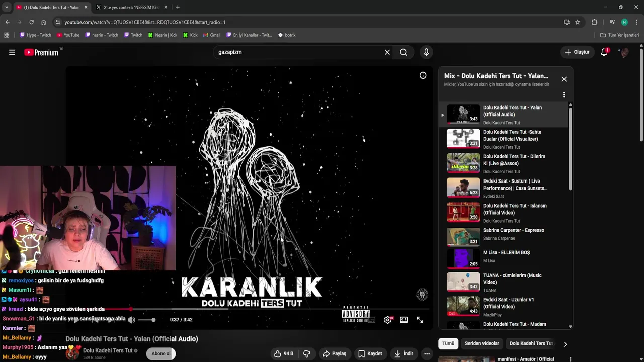
Task: Like the video (94 B)
Action: [x=284, y=354]
